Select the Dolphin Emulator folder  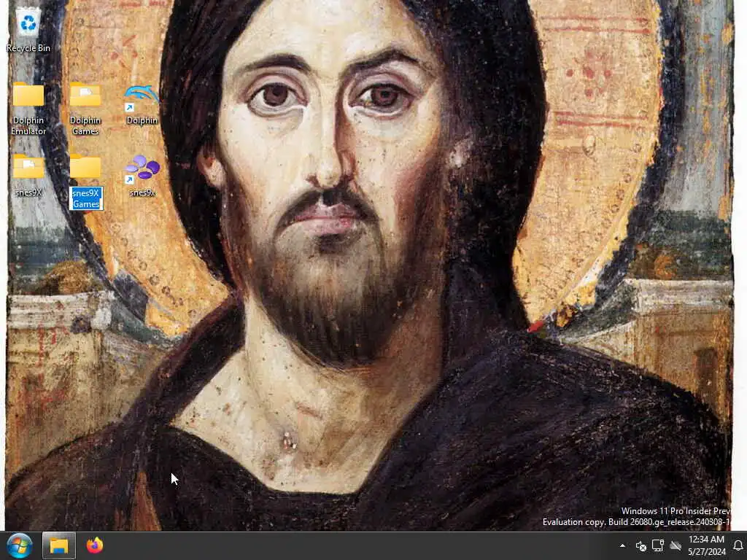click(x=28, y=94)
